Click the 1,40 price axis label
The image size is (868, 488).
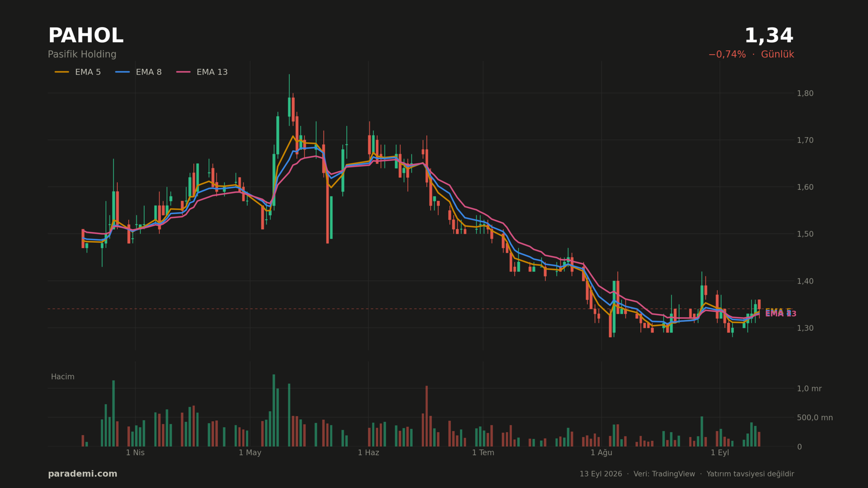(x=805, y=281)
